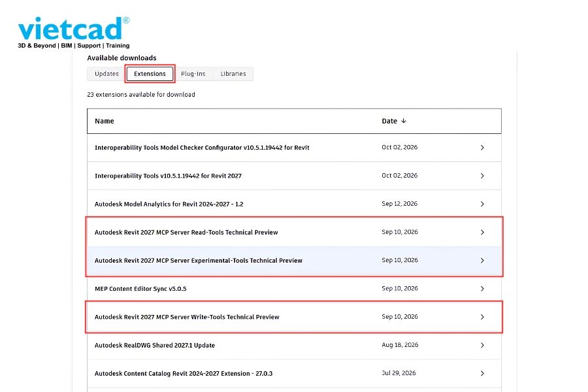Click the Aug 18, 2026 date cell
Viewport: 588px width, 392px height.
click(400, 345)
